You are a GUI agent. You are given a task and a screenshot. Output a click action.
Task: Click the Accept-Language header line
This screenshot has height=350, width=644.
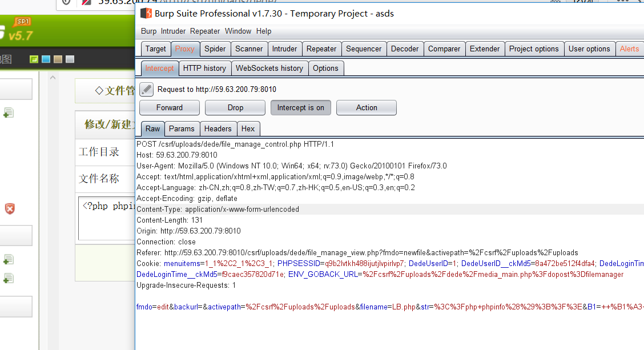(276, 188)
